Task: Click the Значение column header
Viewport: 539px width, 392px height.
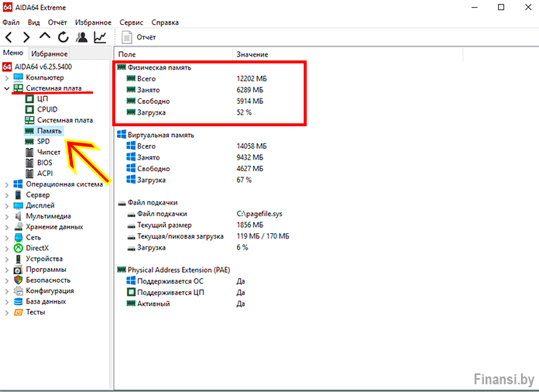Action: point(252,54)
